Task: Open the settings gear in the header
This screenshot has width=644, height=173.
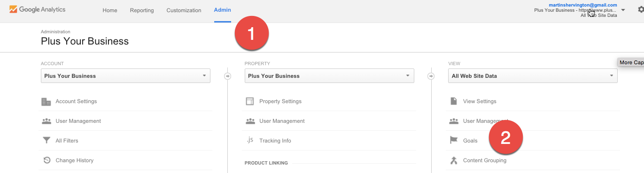Action: click(641, 10)
